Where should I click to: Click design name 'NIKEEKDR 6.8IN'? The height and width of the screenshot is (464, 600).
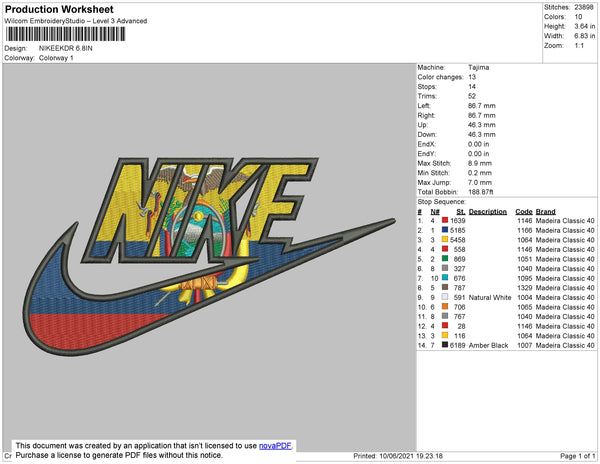coord(65,49)
